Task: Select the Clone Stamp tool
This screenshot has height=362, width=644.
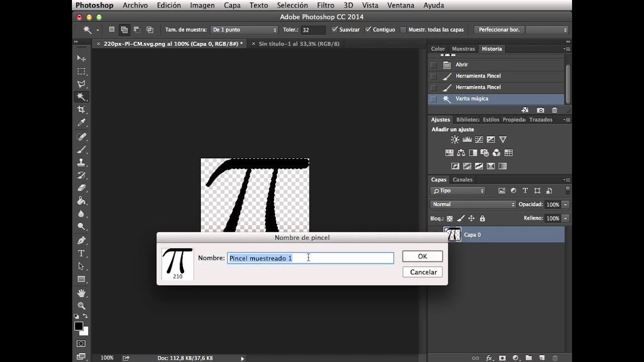Action: click(x=81, y=162)
